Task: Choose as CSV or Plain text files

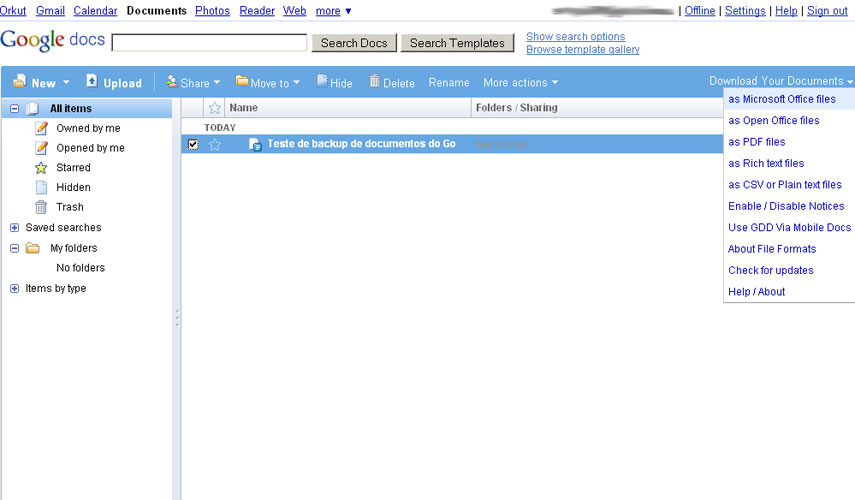Action: point(785,185)
